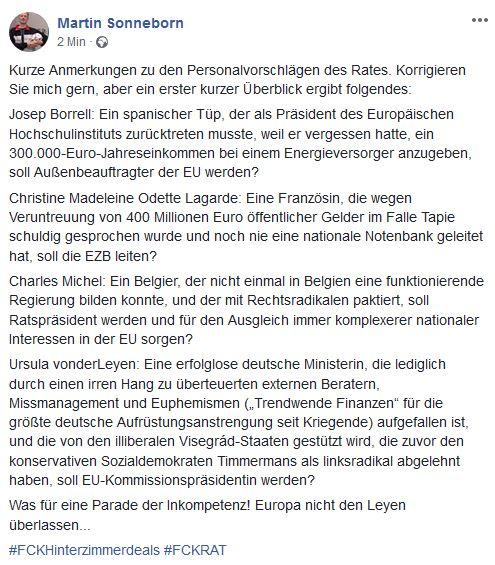Click the '2 Min' post timestamp
Viewport: 495px width, 565px height.
click(x=71, y=42)
